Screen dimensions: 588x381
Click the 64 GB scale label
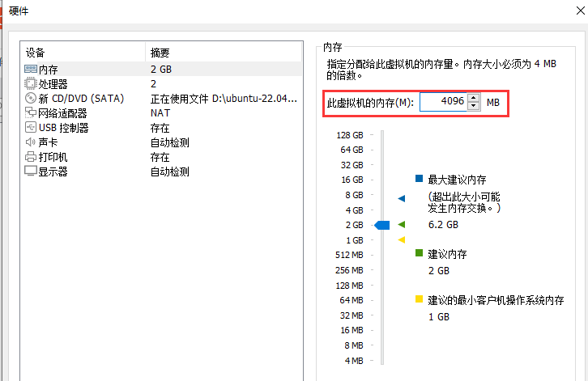352,150
